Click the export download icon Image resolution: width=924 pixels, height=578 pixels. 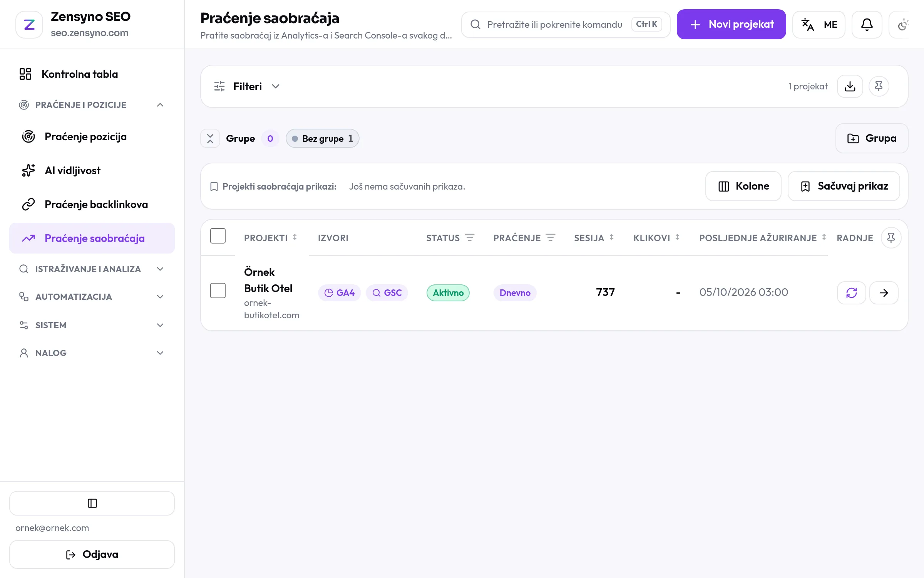tap(850, 86)
